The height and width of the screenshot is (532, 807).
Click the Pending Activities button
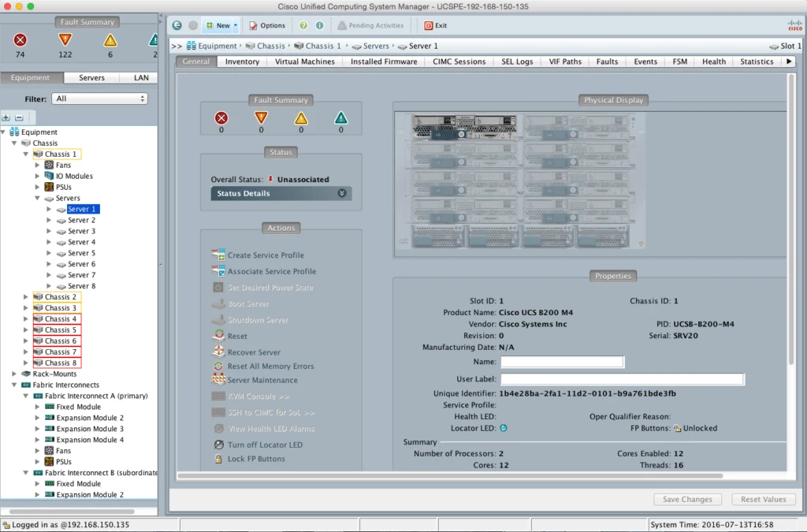click(370, 25)
